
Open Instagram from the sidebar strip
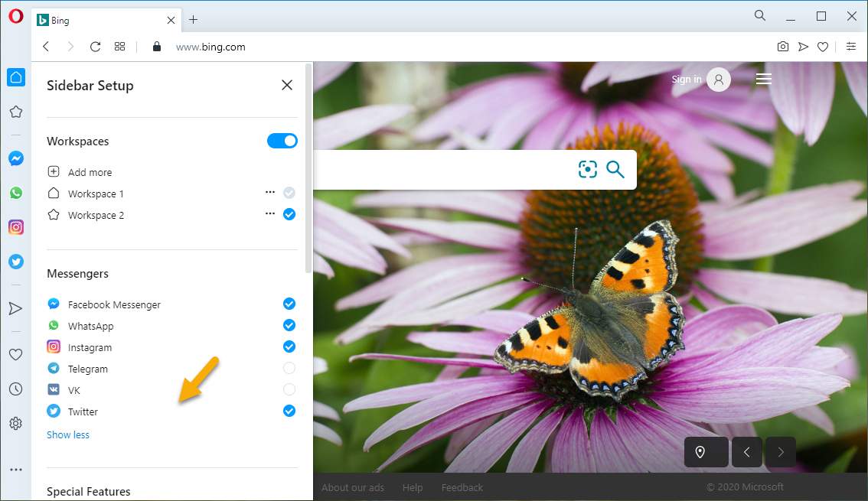point(16,226)
